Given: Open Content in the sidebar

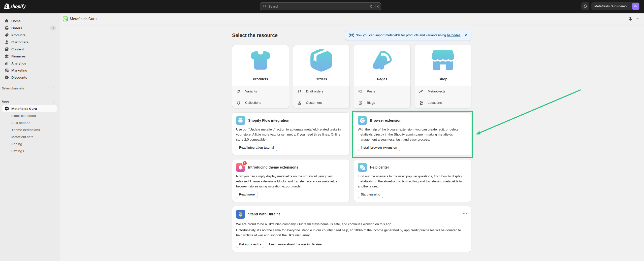Looking at the screenshot, I should pos(29,49).
